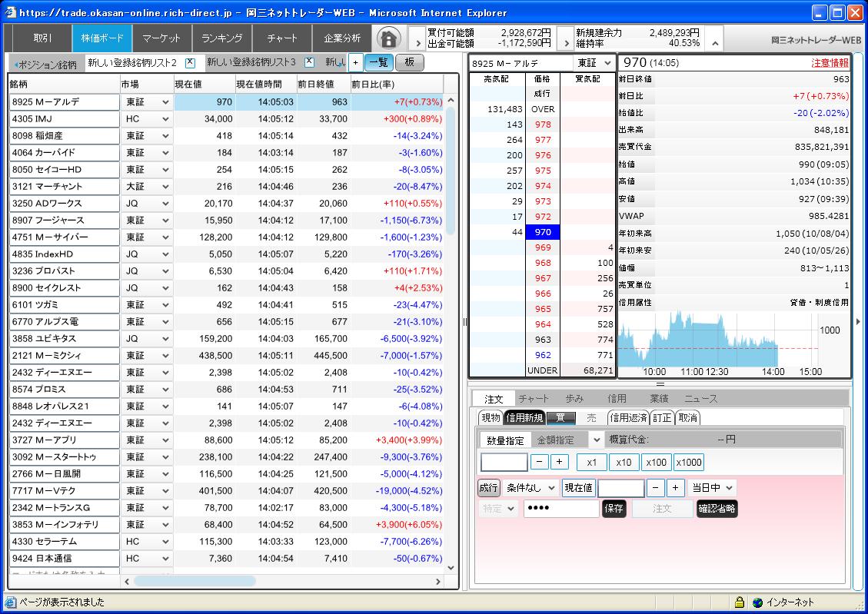This screenshot has width=868, height=614.
Task: Close the 新しい登録銘柄リスト2 tab
Action: click(191, 62)
